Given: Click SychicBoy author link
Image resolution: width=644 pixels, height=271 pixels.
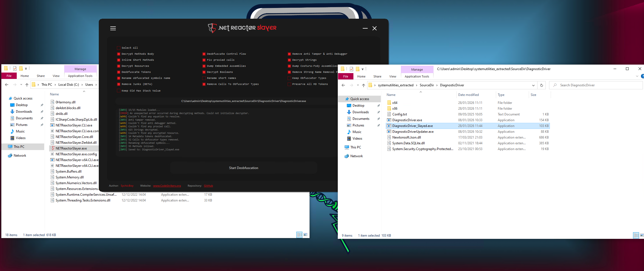Looking at the screenshot, I should pyautogui.click(x=127, y=186).
